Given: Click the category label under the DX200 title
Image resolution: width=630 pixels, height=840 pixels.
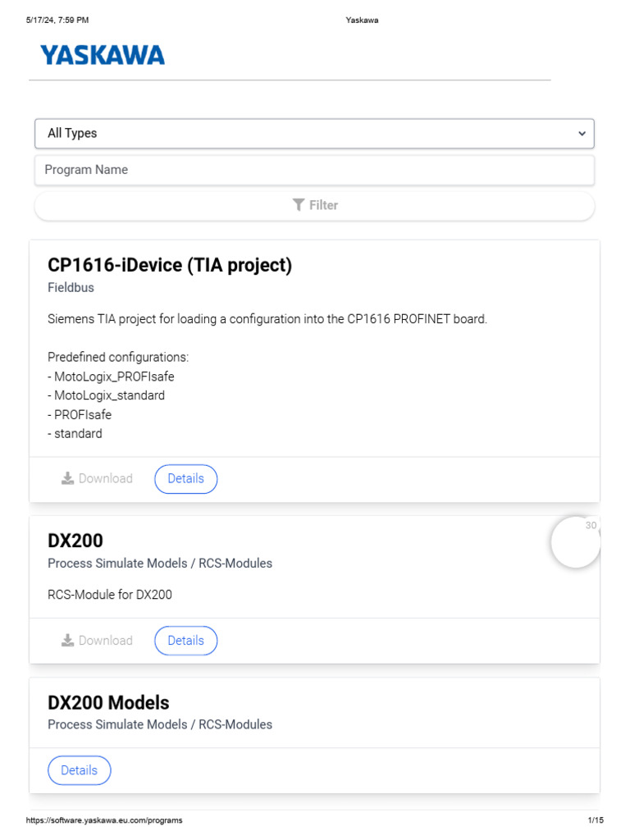Looking at the screenshot, I should (x=160, y=564).
